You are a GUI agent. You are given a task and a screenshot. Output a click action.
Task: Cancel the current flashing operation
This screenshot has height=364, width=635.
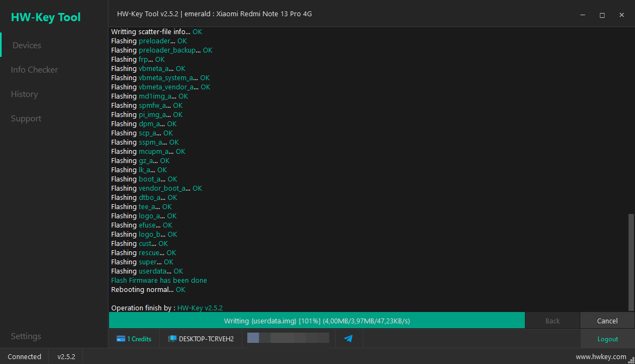pyautogui.click(x=607, y=321)
